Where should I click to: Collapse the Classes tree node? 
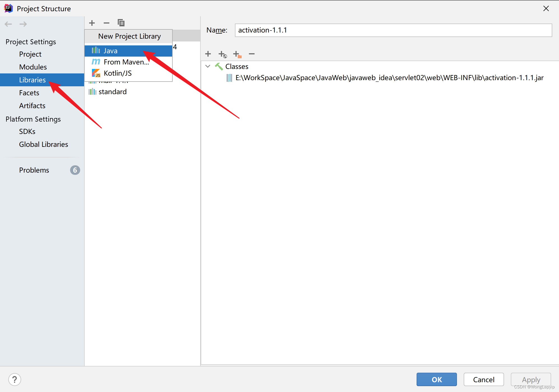[208, 66]
